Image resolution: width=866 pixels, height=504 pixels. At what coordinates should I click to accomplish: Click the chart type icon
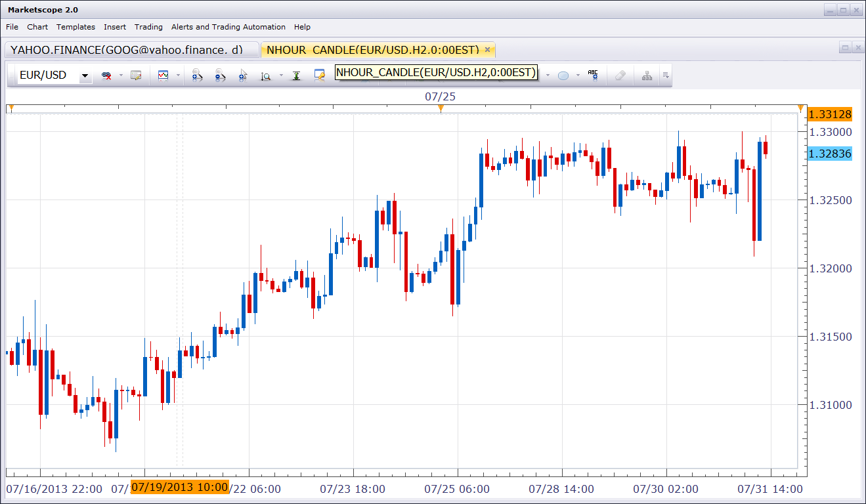163,76
